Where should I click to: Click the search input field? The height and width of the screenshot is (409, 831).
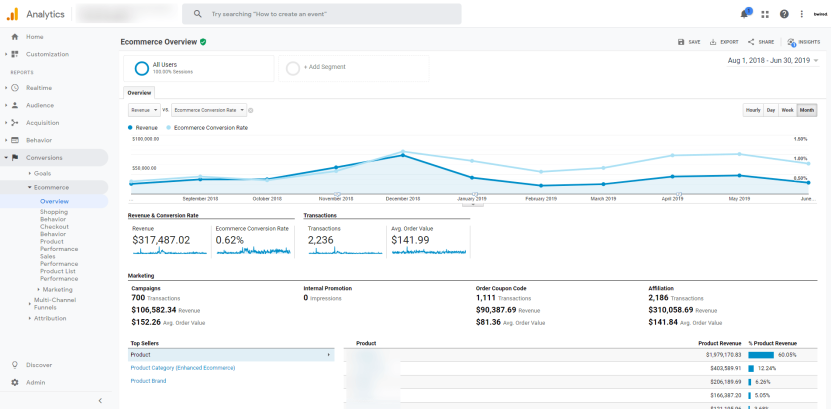[322, 14]
